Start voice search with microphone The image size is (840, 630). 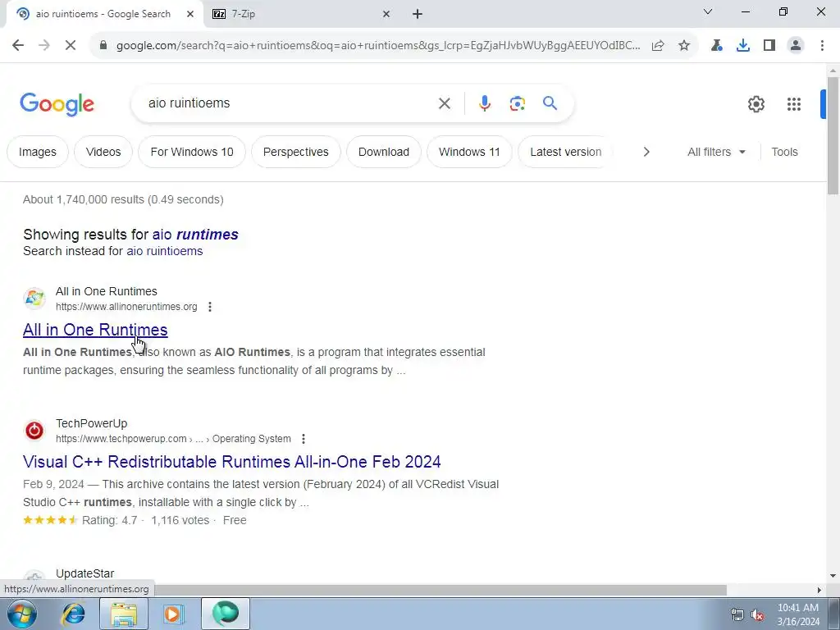(484, 103)
